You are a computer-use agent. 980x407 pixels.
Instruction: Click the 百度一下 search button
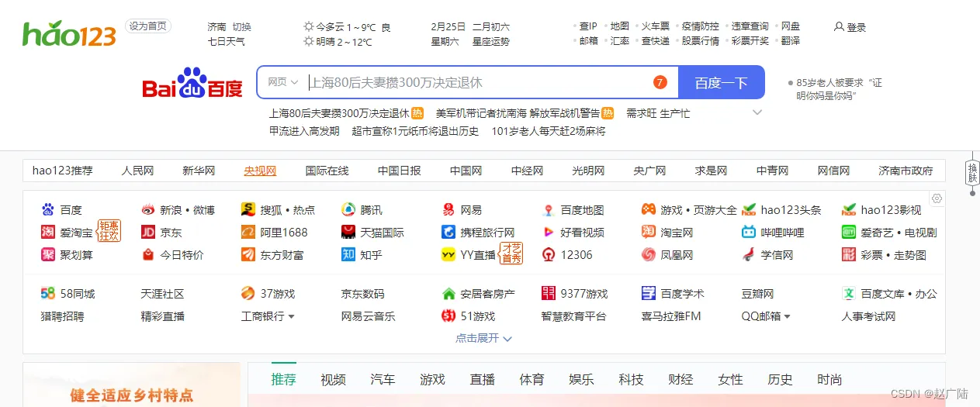pyautogui.click(x=722, y=82)
